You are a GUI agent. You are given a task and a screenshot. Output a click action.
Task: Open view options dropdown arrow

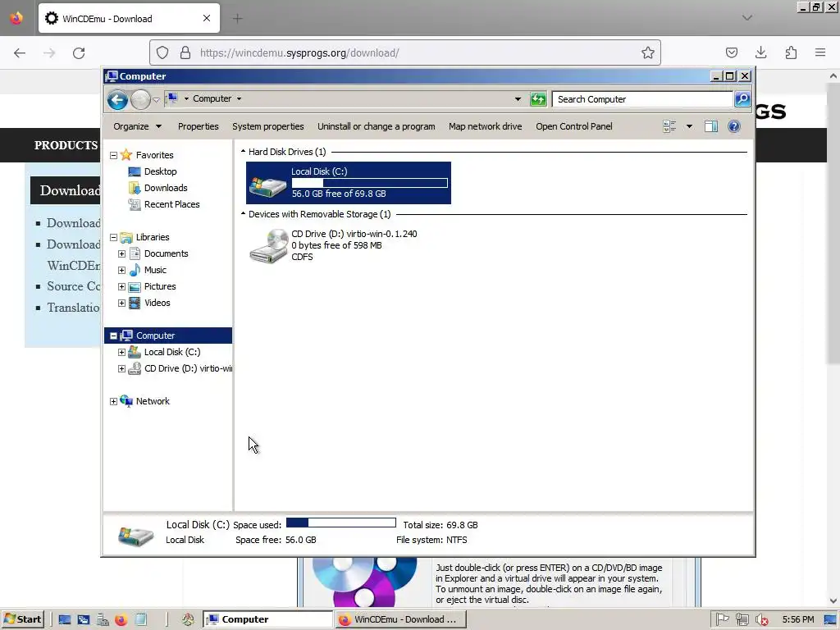coord(689,126)
